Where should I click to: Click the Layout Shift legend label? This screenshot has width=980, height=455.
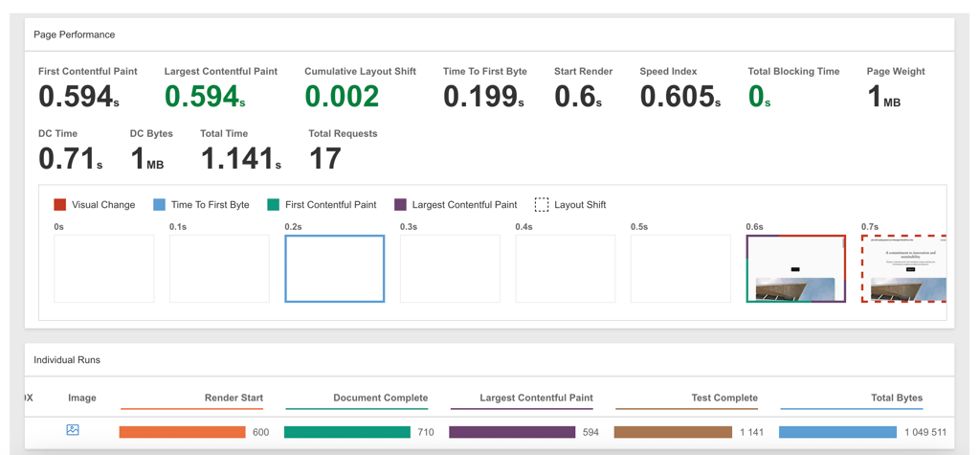point(580,205)
